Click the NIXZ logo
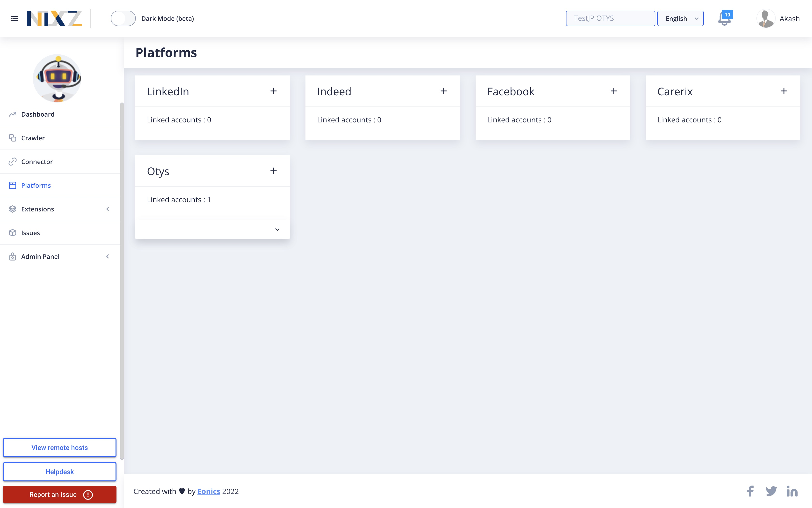This screenshot has height=508, width=812. click(54, 18)
